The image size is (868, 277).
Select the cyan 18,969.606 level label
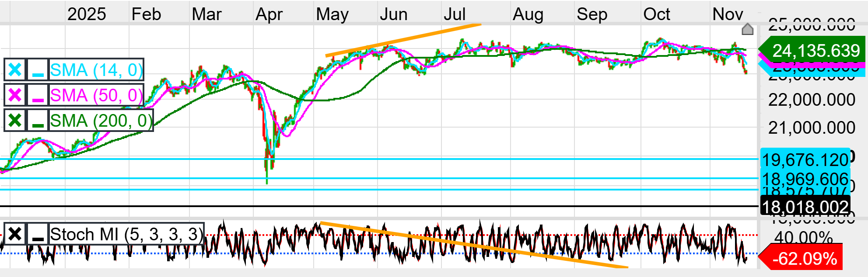click(805, 179)
